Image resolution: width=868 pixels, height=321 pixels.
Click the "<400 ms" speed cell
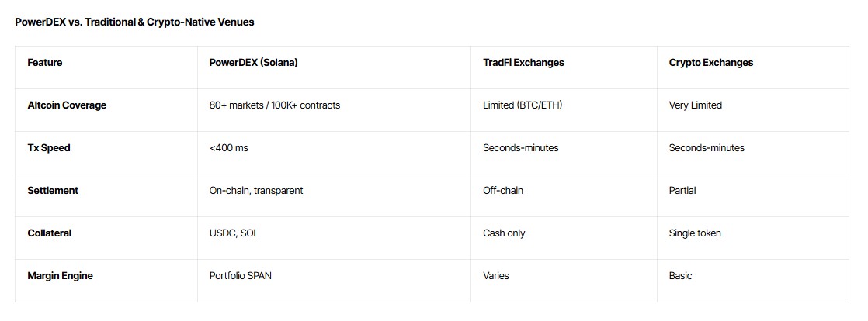click(x=228, y=148)
